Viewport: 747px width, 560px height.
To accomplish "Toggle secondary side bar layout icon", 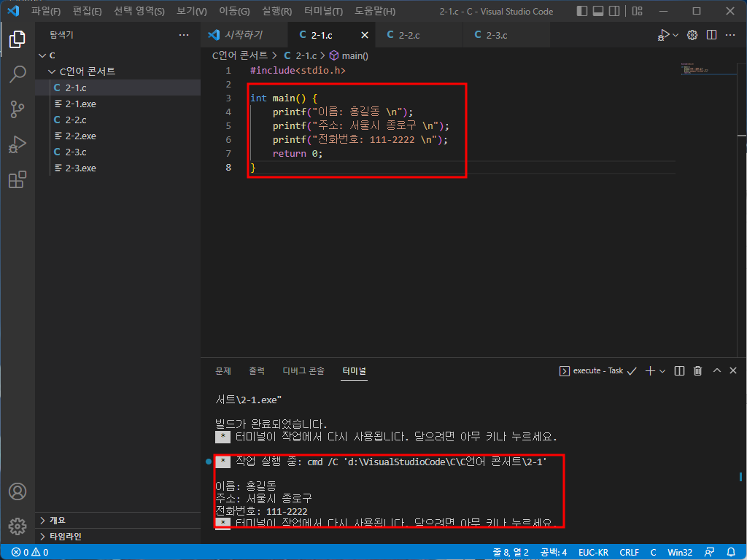I will pos(614,11).
